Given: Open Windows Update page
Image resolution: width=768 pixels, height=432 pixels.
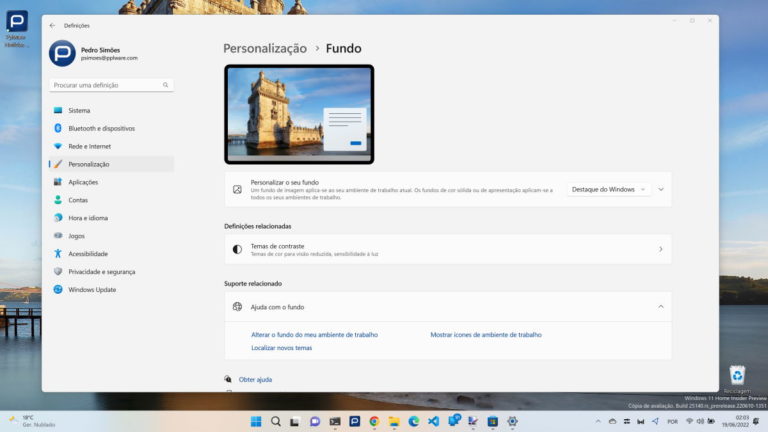Looking at the screenshot, I should (92, 289).
